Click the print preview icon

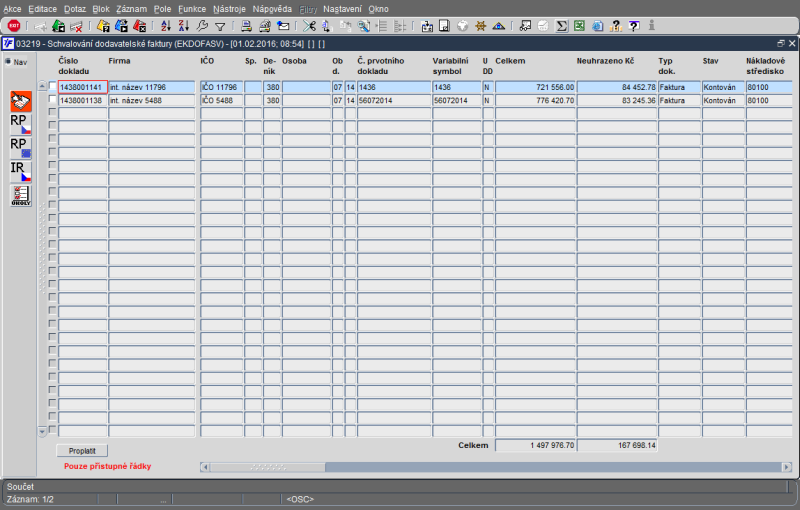click(x=264, y=26)
